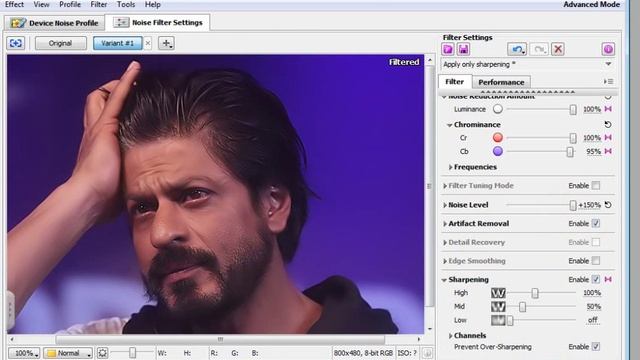
Task: Reset Noise Level with circular arrow
Action: 608,205
